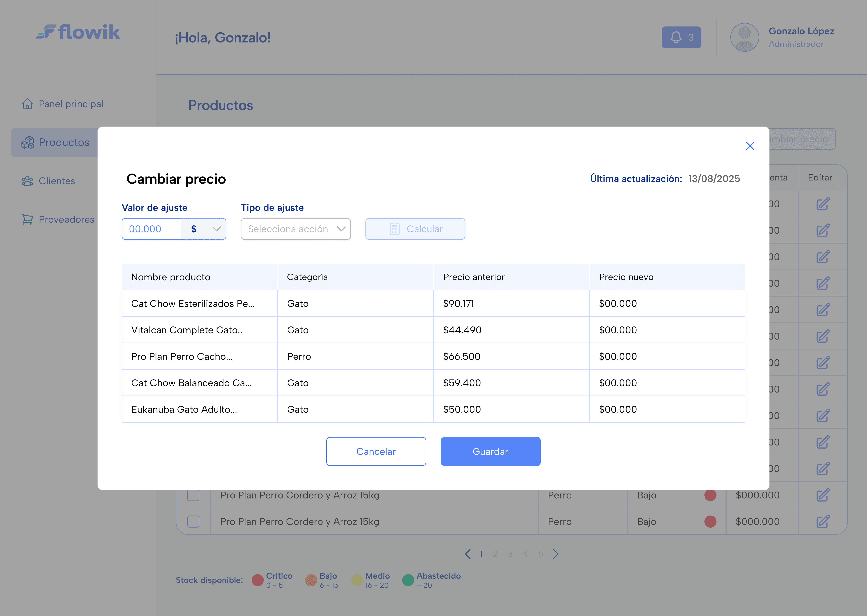Click the edit pencil icon in top row

(x=823, y=204)
